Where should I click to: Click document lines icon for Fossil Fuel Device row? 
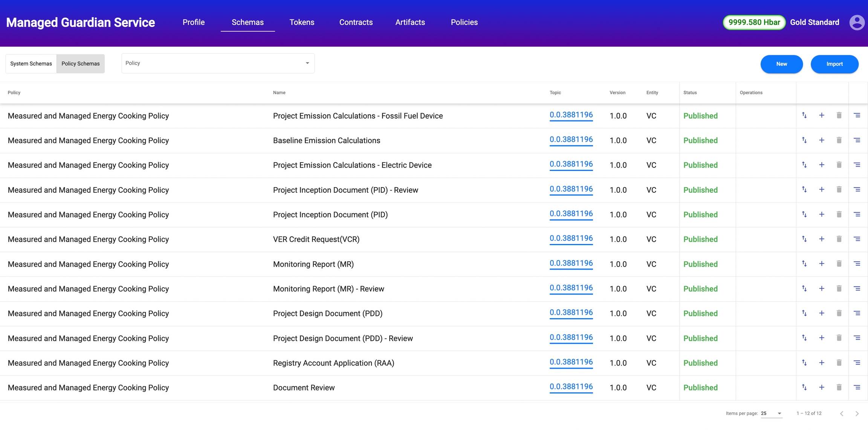(857, 115)
